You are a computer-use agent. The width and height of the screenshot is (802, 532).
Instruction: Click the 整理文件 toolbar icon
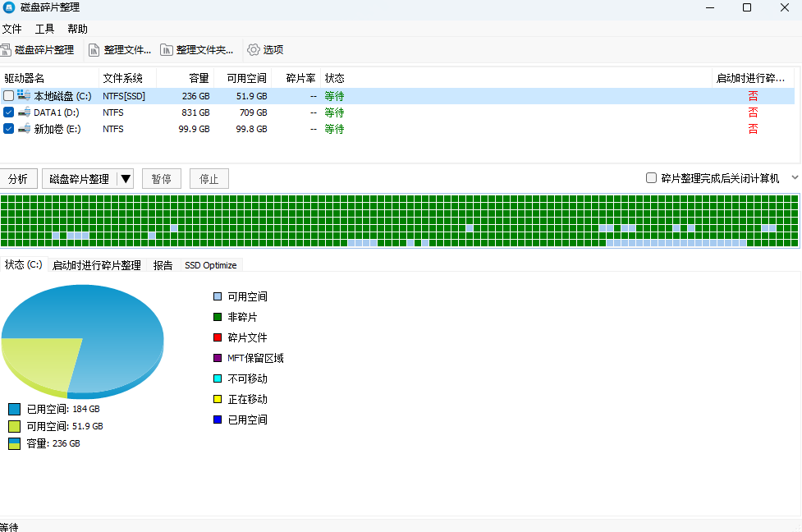coord(94,49)
